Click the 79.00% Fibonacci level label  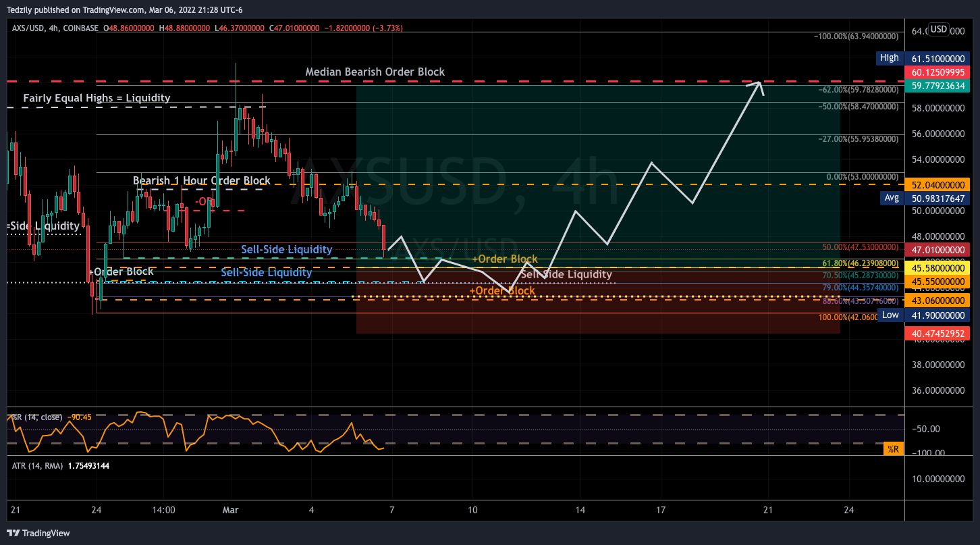tap(861, 288)
